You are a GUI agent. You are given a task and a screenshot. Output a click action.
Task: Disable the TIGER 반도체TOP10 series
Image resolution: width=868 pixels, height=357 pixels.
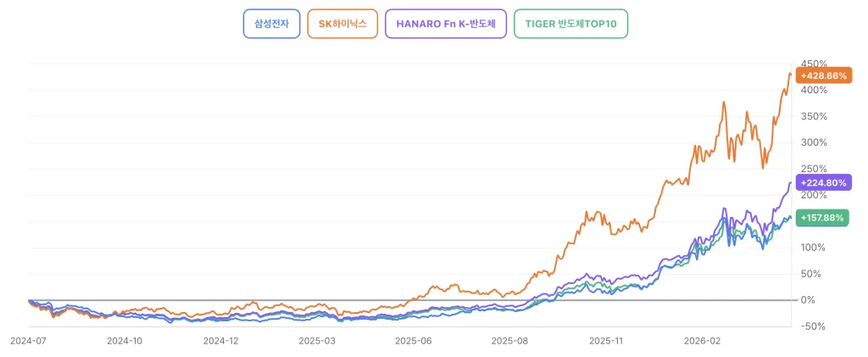pos(570,24)
